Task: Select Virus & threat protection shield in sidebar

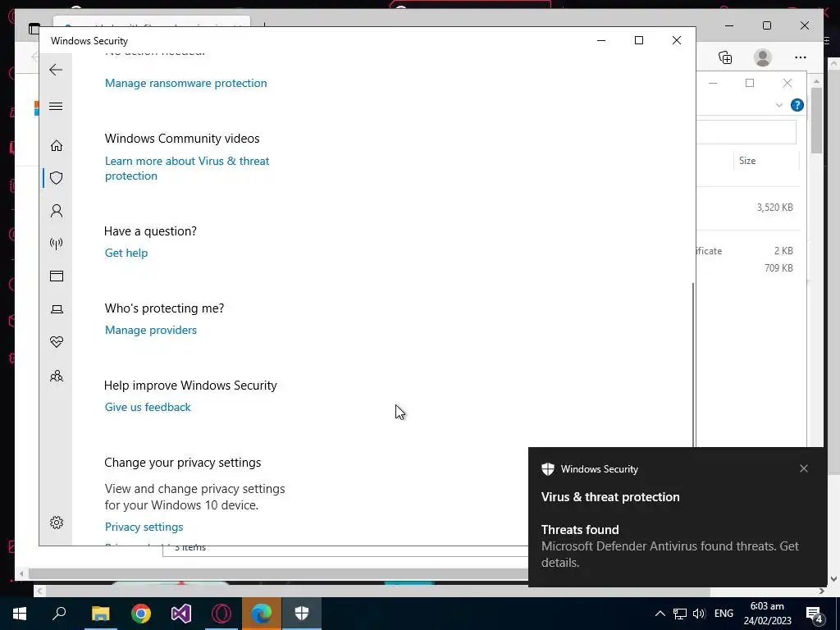Action: (57, 178)
